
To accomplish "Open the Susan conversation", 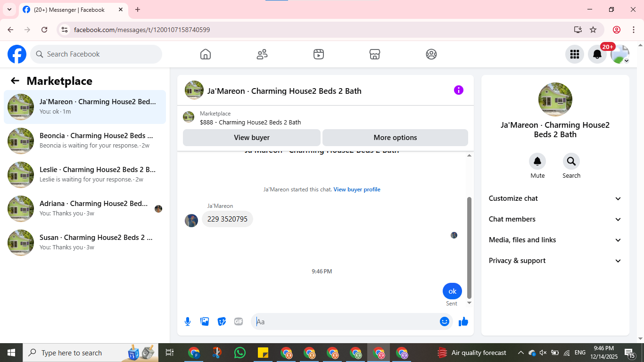I will (85, 243).
